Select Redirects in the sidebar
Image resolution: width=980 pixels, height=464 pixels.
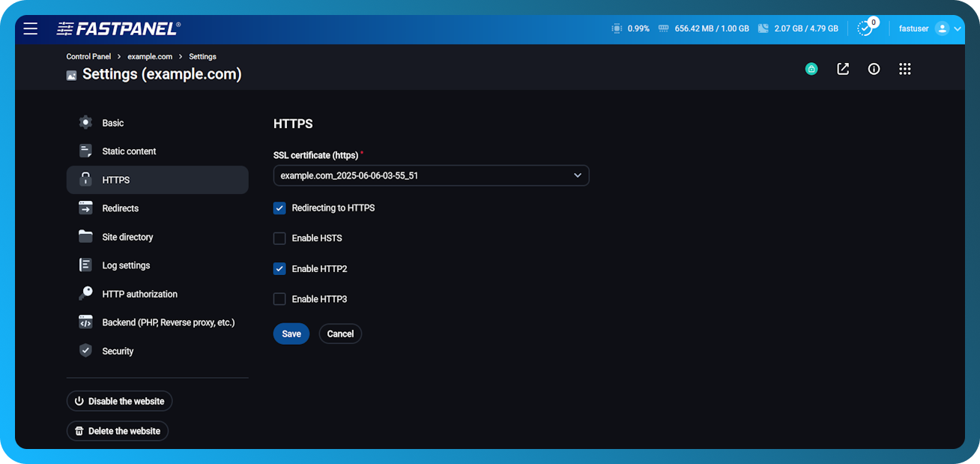121,208
